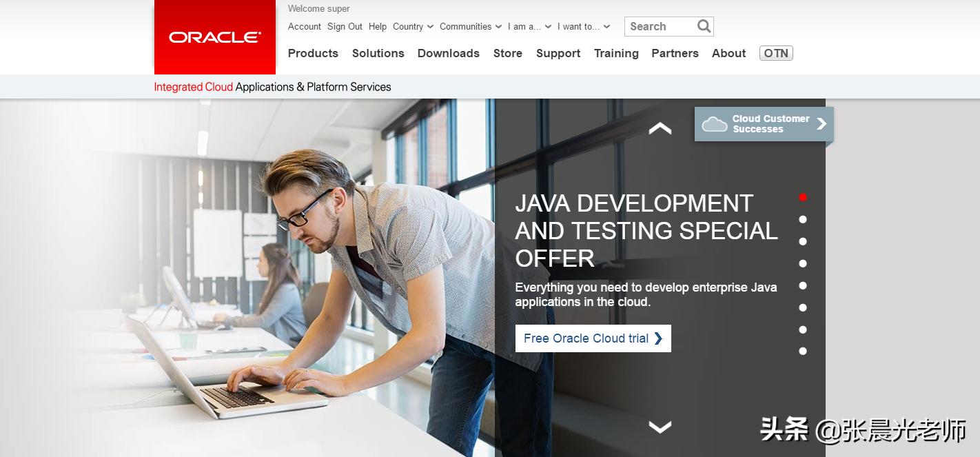The width and height of the screenshot is (980, 457).
Task: Select the first red carousel dot
Action: point(803,197)
